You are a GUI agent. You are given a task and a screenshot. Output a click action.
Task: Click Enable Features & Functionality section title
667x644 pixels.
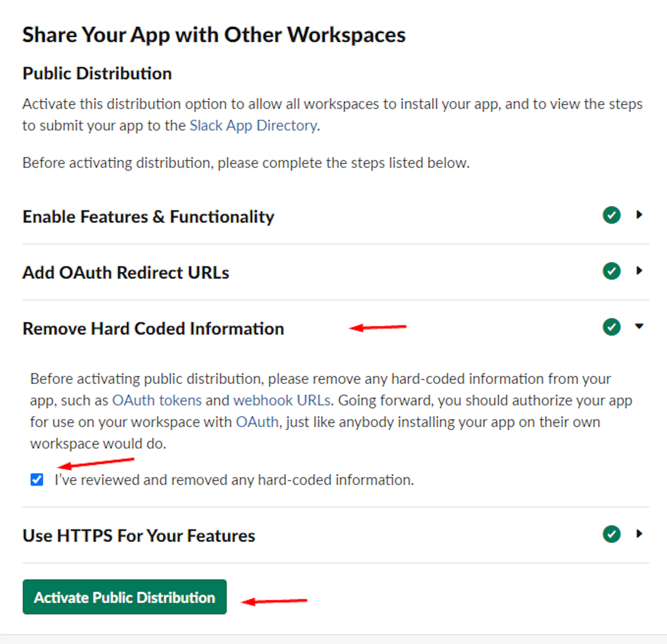(x=148, y=217)
